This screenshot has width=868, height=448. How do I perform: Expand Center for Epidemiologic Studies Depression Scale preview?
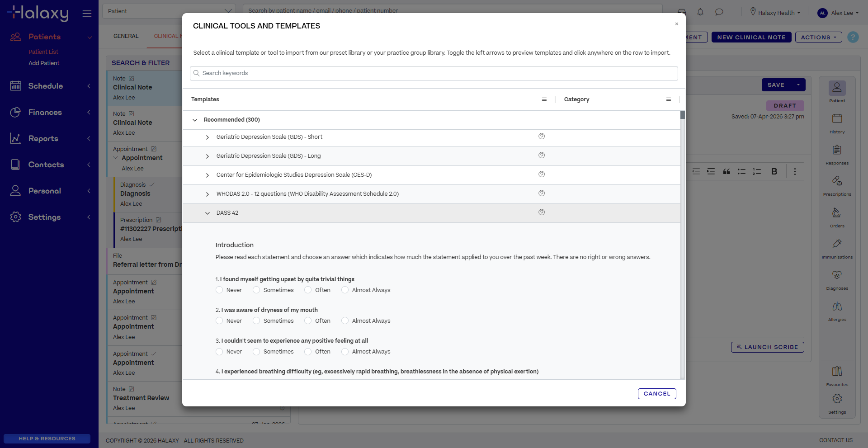pos(208,175)
